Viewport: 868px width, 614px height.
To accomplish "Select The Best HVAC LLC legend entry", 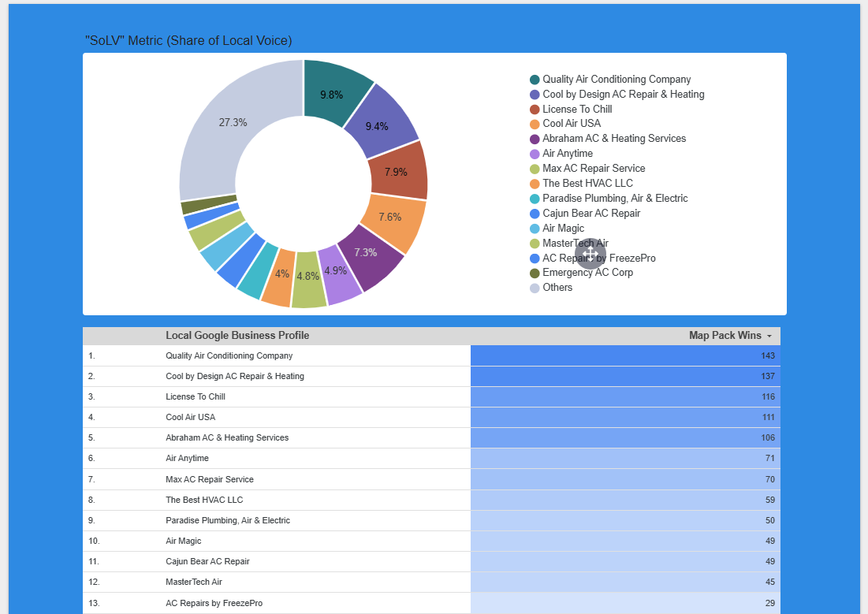I will tap(587, 184).
